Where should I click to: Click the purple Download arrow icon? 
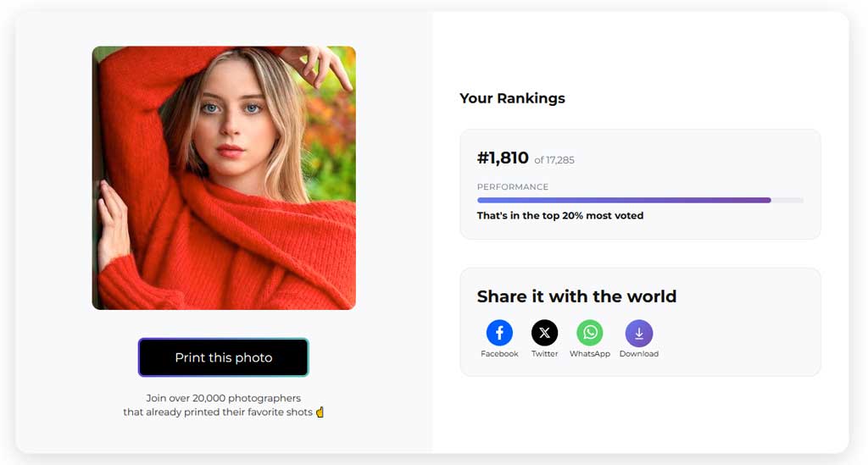[x=639, y=333]
